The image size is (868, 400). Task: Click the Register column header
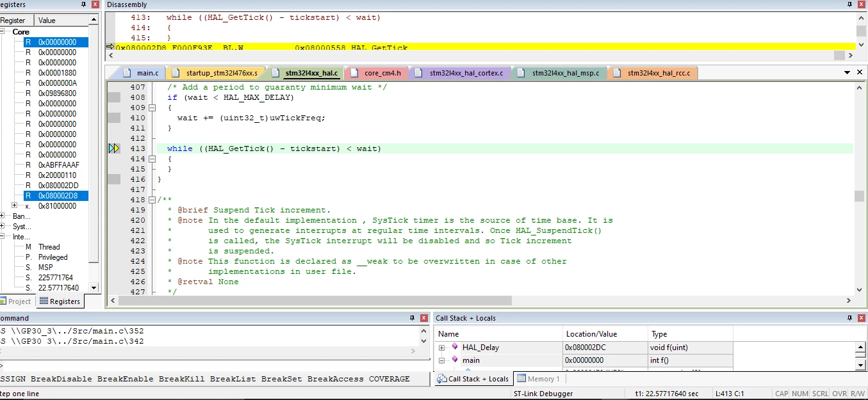pyautogui.click(x=17, y=20)
